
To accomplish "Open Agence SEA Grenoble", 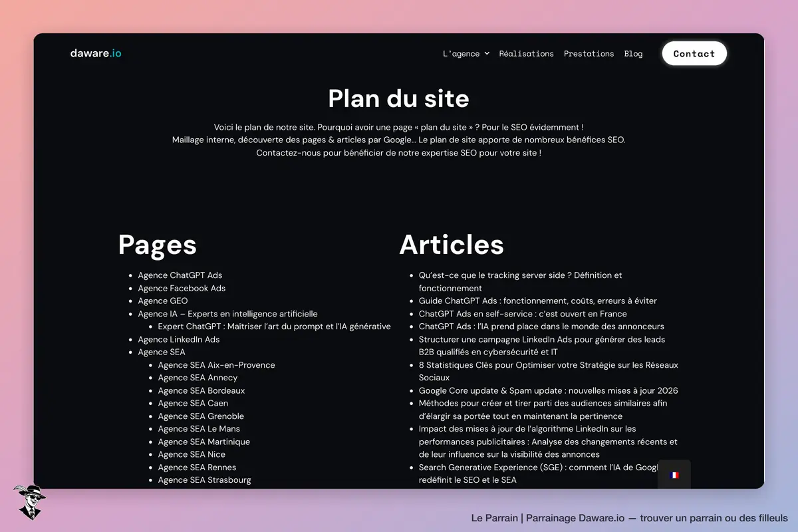I will 201,416.
